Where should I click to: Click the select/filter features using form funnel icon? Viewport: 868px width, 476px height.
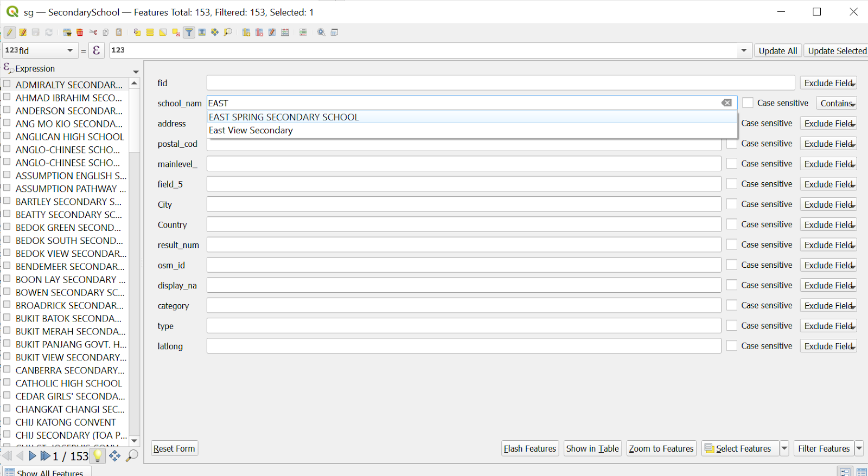(x=189, y=33)
